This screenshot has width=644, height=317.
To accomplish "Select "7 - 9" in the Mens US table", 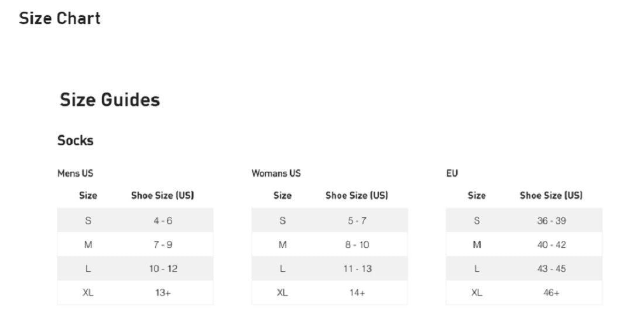I will (x=163, y=245).
